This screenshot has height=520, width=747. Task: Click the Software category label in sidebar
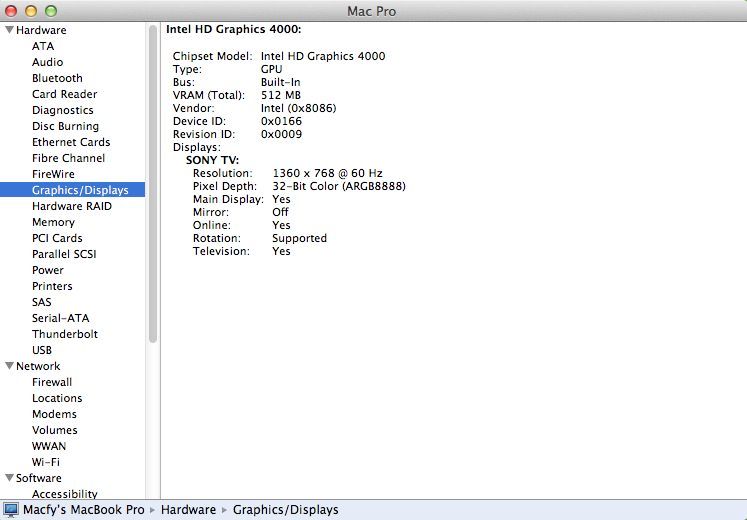(x=39, y=478)
